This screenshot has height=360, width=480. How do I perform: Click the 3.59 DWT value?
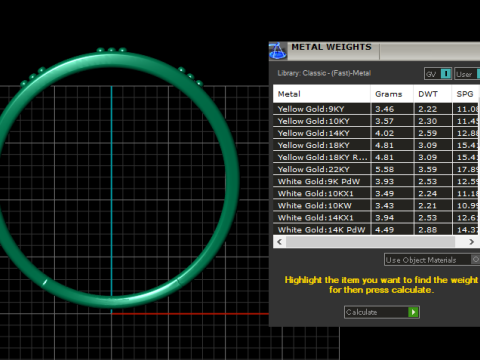428,169
